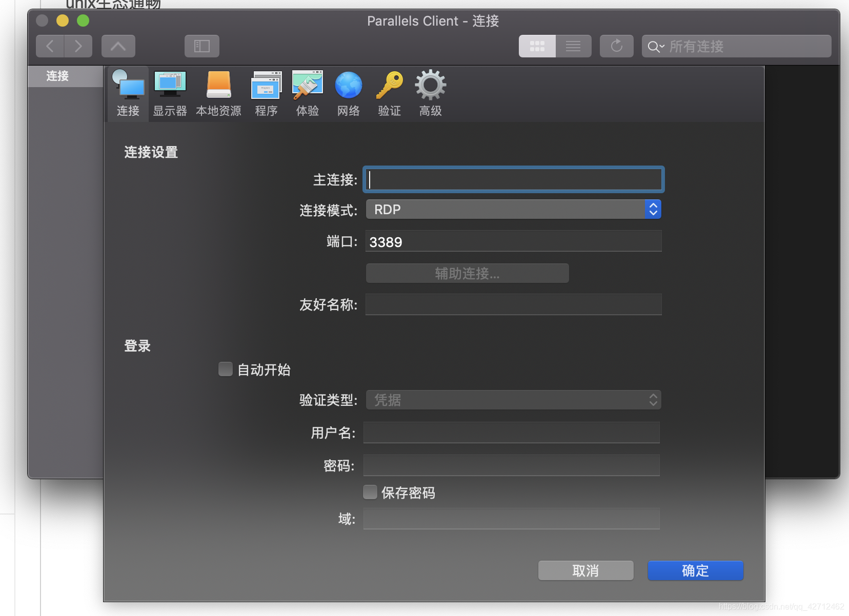Click the refresh connections button
The width and height of the screenshot is (849, 616).
point(617,46)
